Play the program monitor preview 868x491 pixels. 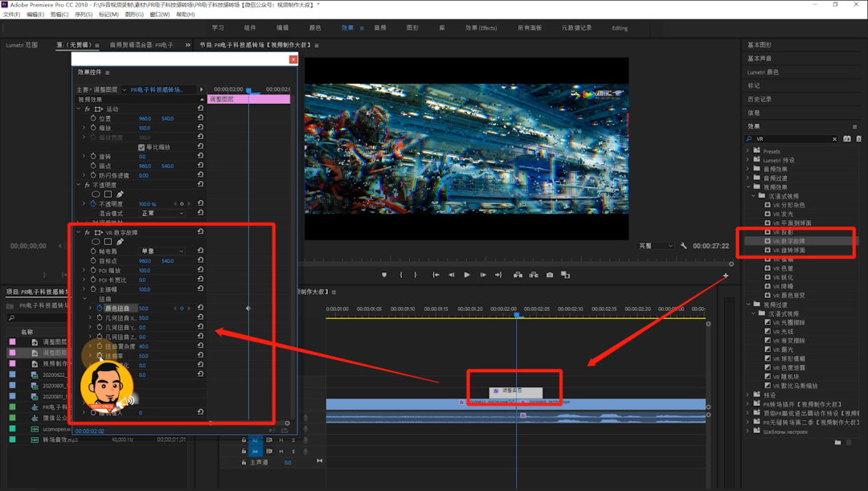467,275
